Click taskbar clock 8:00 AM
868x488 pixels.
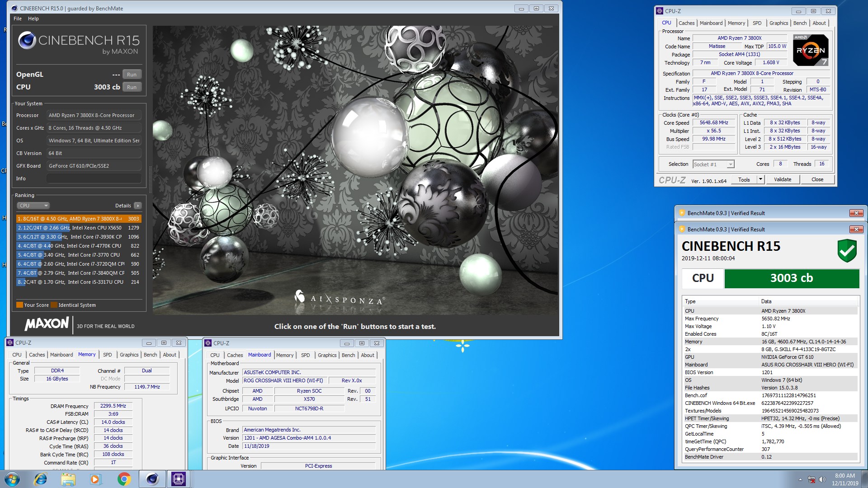tap(844, 476)
